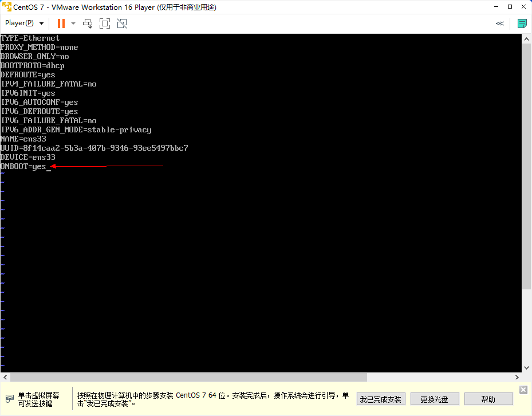This screenshot has height=416, width=532.
Task: Open the green notes/message log icon
Action: [522, 23]
